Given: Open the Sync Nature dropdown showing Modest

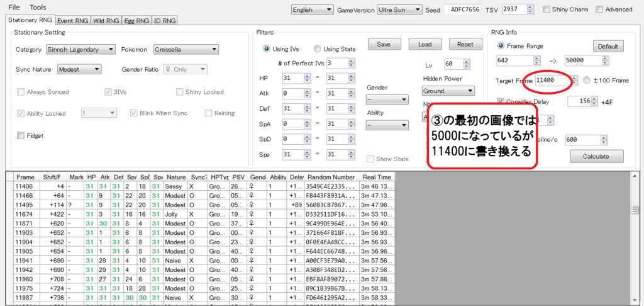Looking at the screenshot, I should click(x=79, y=69).
